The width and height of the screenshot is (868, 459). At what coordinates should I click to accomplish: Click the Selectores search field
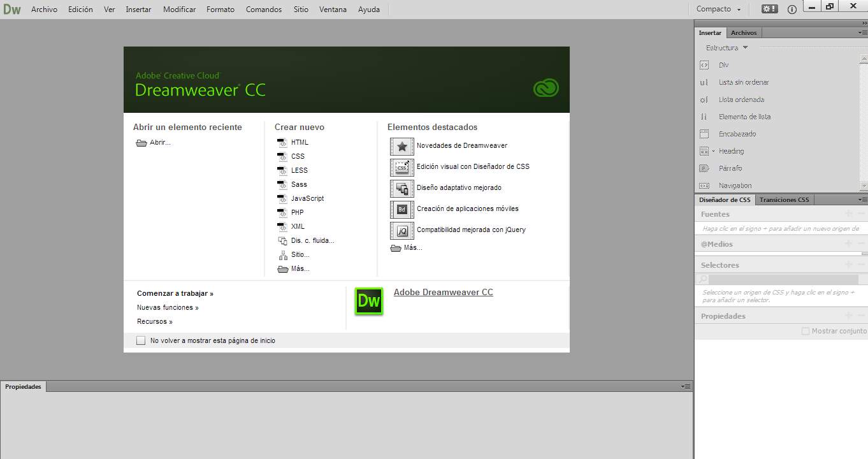point(783,280)
